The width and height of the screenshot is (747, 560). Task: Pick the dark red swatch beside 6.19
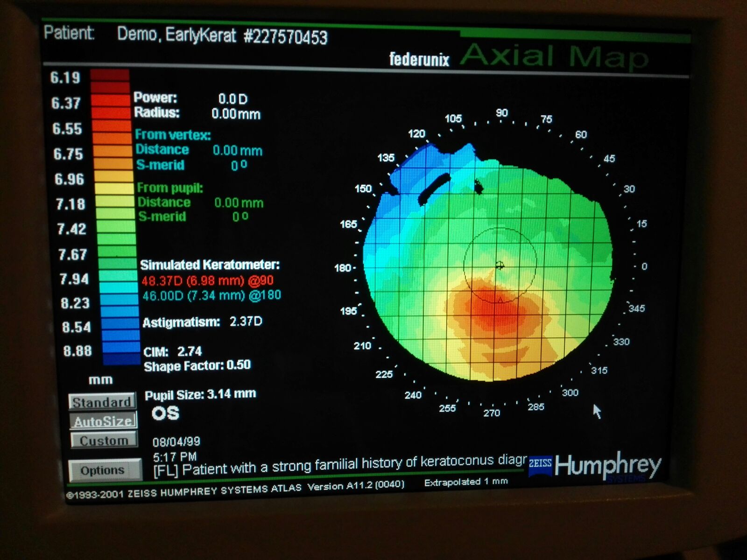click(110, 76)
